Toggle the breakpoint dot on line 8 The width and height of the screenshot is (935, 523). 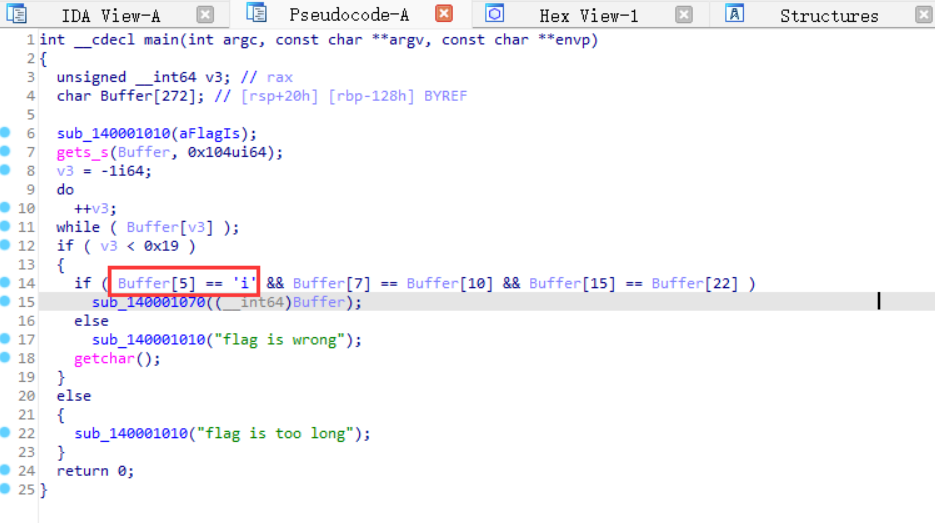5,170
